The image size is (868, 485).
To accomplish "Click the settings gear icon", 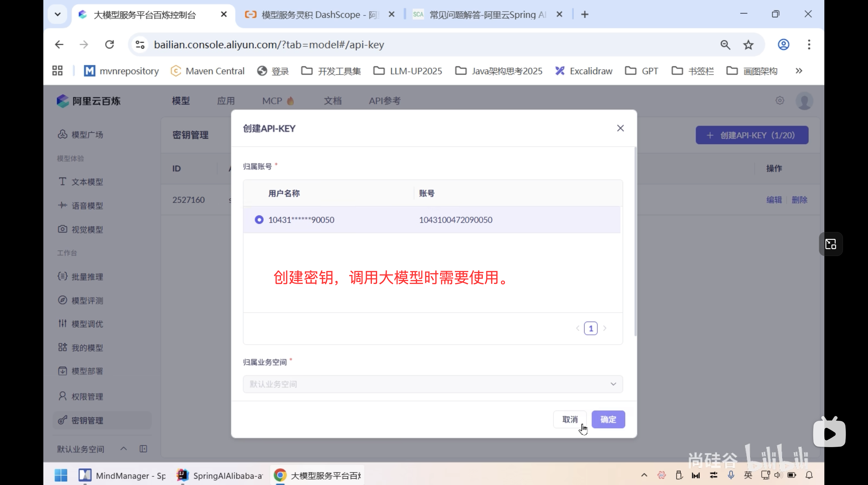I will pos(780,100).
